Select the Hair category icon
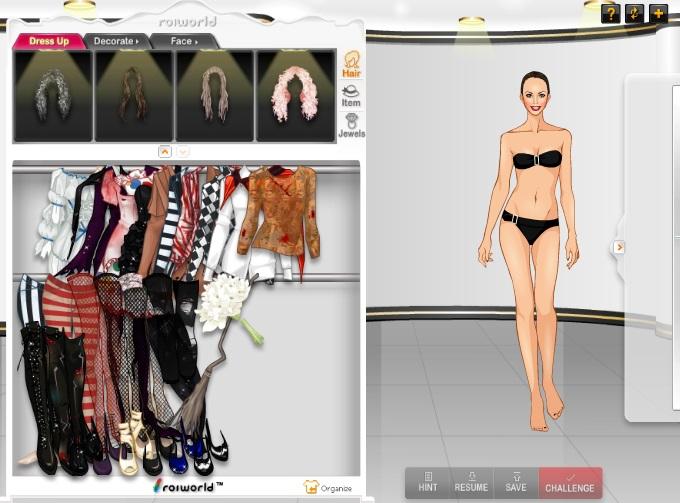680x503 pixels. tap(352, 65)
